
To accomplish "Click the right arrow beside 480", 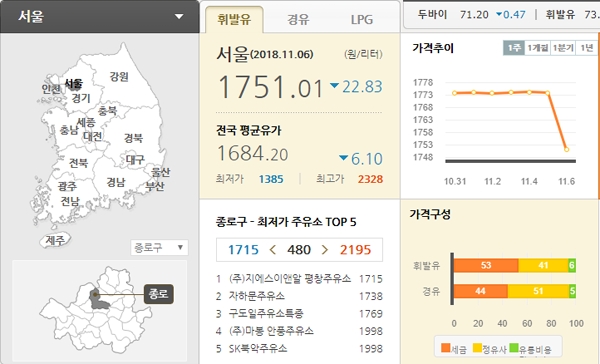I will click(x=324, y=250).
